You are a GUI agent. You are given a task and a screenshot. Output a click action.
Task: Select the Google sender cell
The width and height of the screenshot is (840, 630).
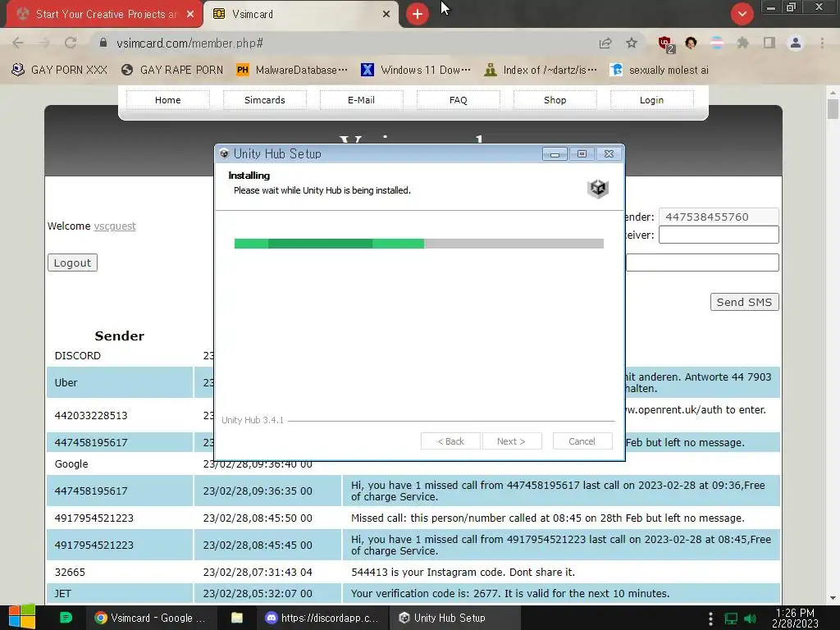coord(120,464)
